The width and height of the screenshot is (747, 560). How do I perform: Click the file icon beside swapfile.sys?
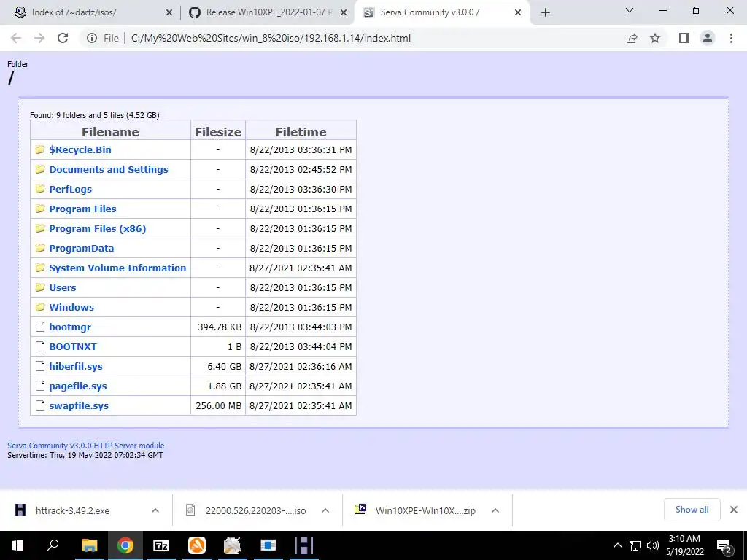[x=40, y=405]
